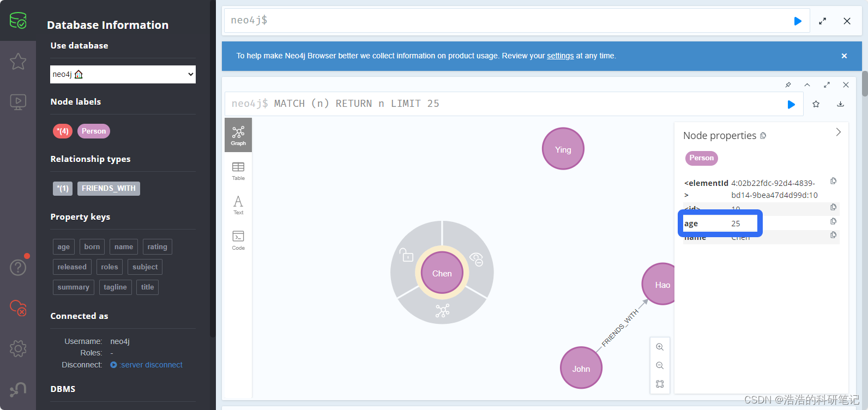Pin the result frame
Image resolution: width=868 pixels, height=410 pixels.
tap(788, 85)
